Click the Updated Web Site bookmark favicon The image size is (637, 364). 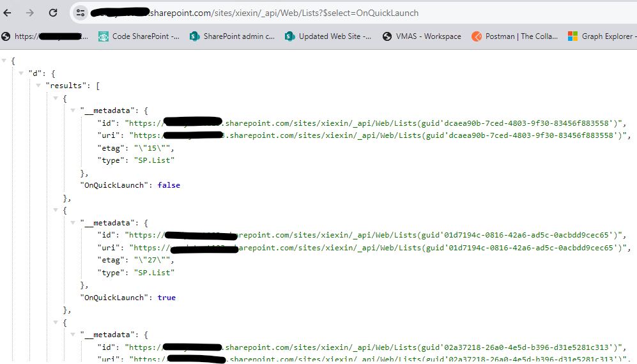click(289, 36)
